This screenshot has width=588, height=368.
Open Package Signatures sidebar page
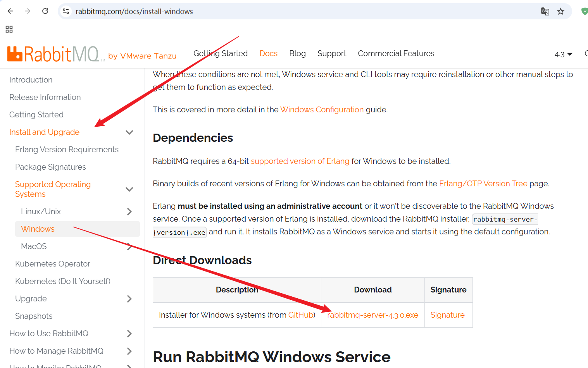[x=50, y=167]
